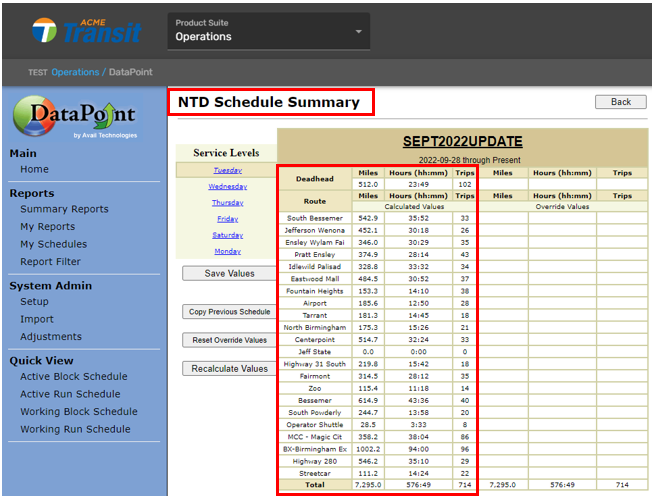Click the Operator Shuttle route name
Screen dimensions: 652x497
tap(315, 425)
